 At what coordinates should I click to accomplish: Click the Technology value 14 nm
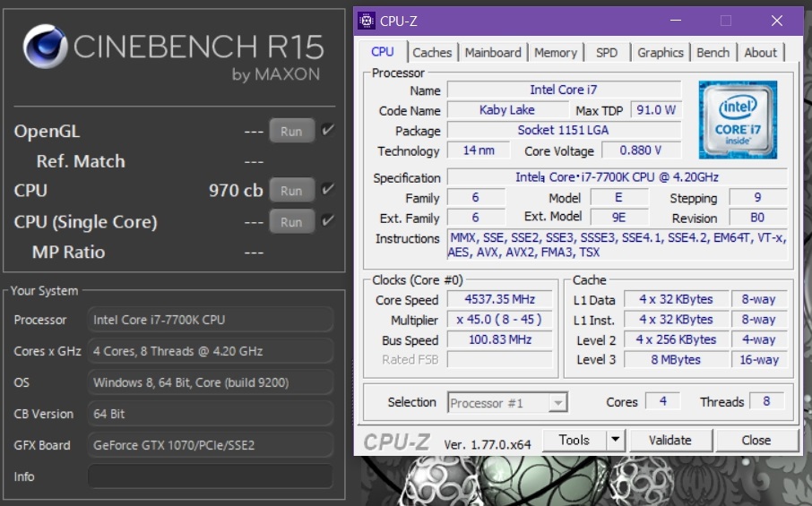pos(479,150)
